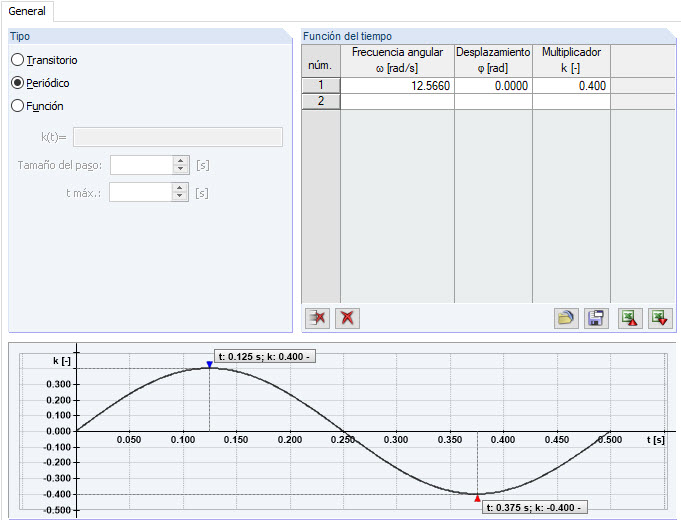The height and width of the screenshot is (520, 681).
Task: Click empty Desplazamiento cell in row 2
Action: pyautogui.click(x=493, y=102)
